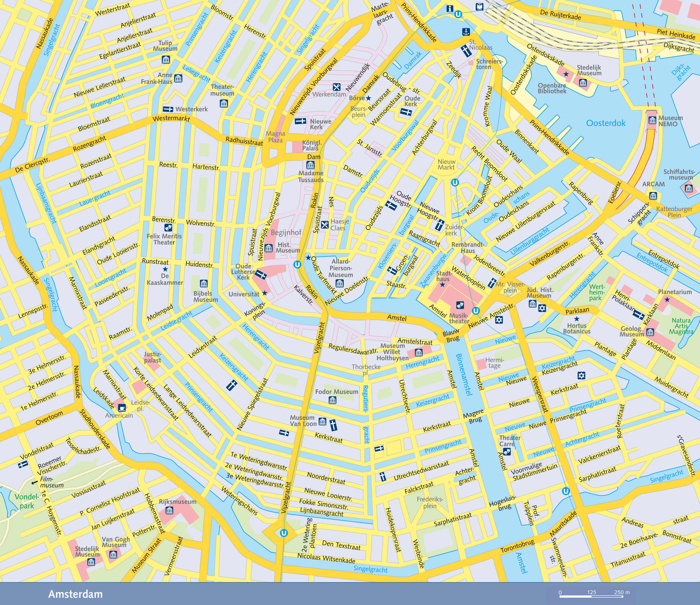Click the Americain café cup icon

pyautogui.click(x=122, y=407)
